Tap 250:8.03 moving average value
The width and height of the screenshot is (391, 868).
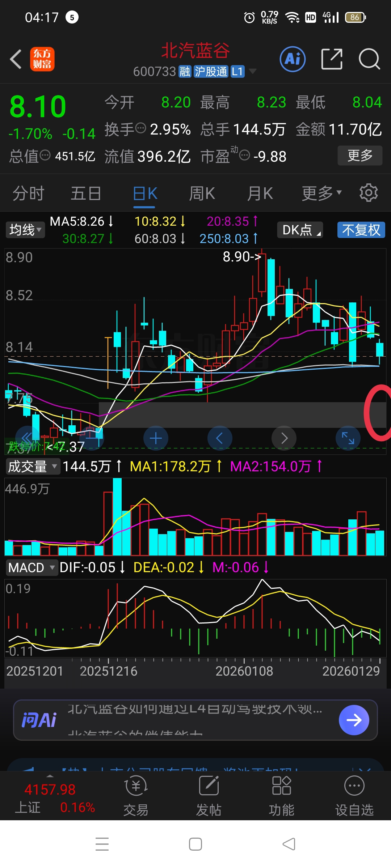click(228, 238)
